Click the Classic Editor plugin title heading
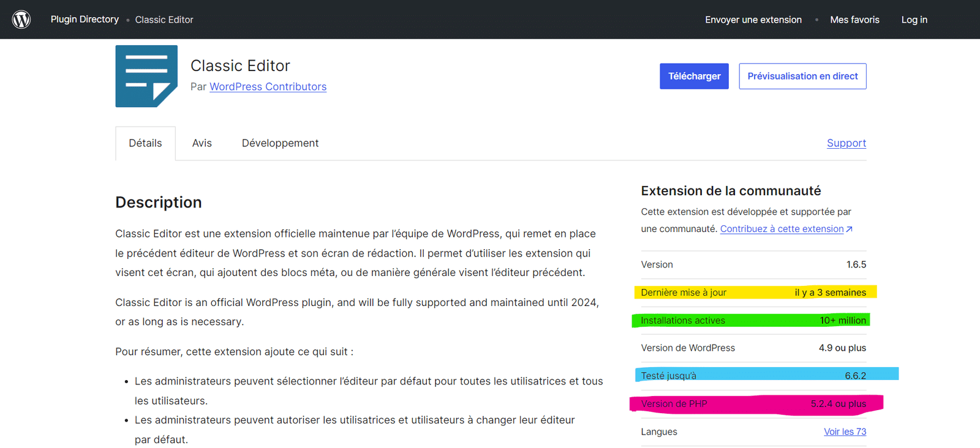 [x=240, y=65]
